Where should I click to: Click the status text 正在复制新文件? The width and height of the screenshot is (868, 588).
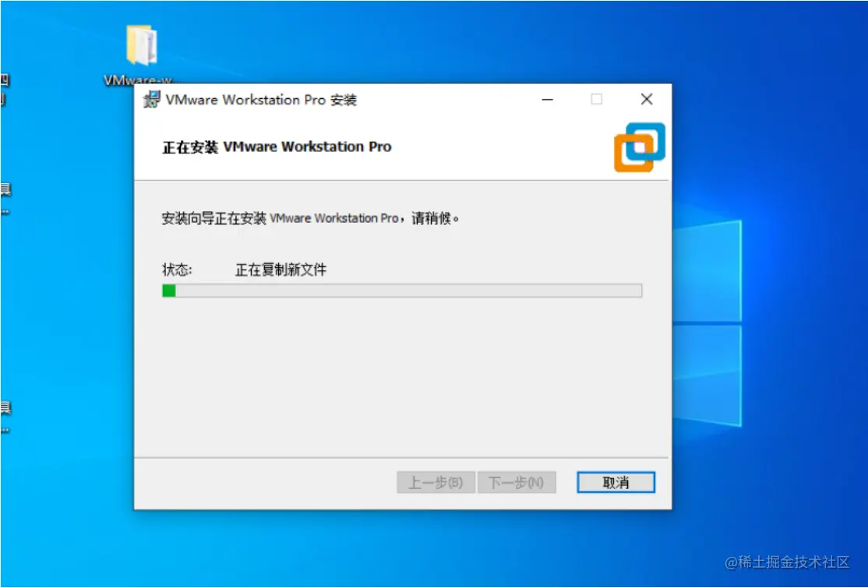281,270
